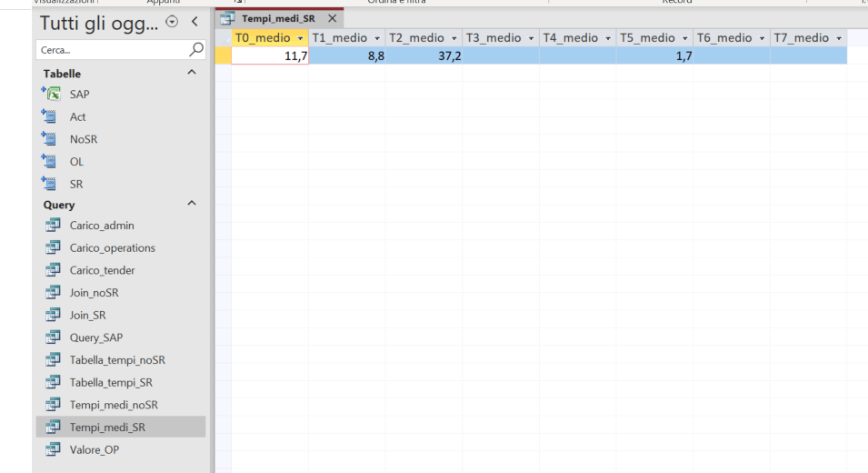Image resolution: width=868 pixels, height=473 pixels.
Task: Select the Tempi_medi_noSR query name
Action: point(114,405)
